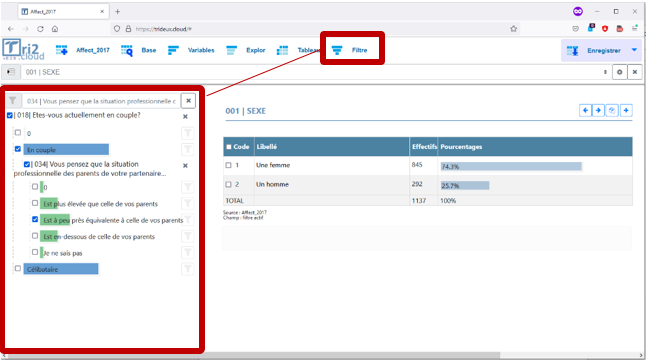Image resolution: width=651 pixels, height=361 pixels.
Task: Reload the page in browser
Action: (x=40, y=29)
